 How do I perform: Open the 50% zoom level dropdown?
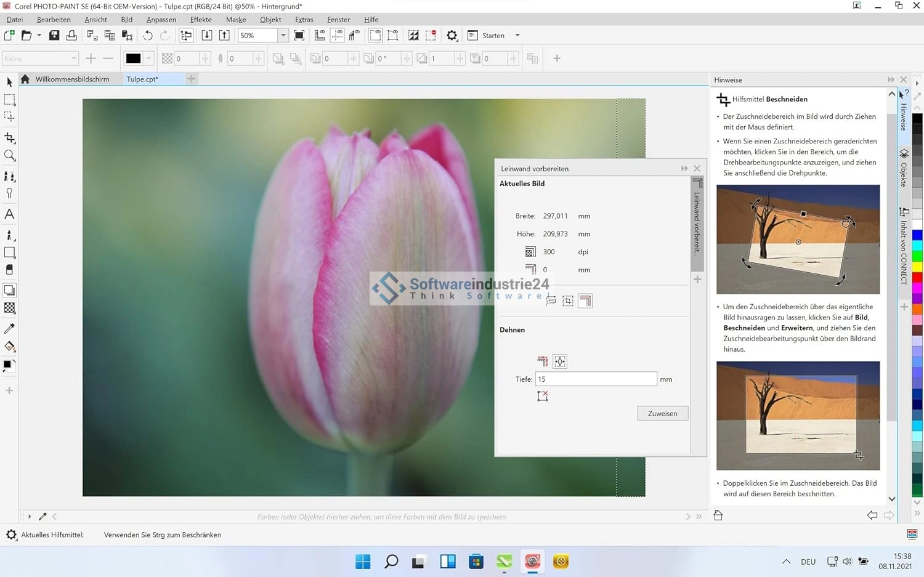[283, 36]
